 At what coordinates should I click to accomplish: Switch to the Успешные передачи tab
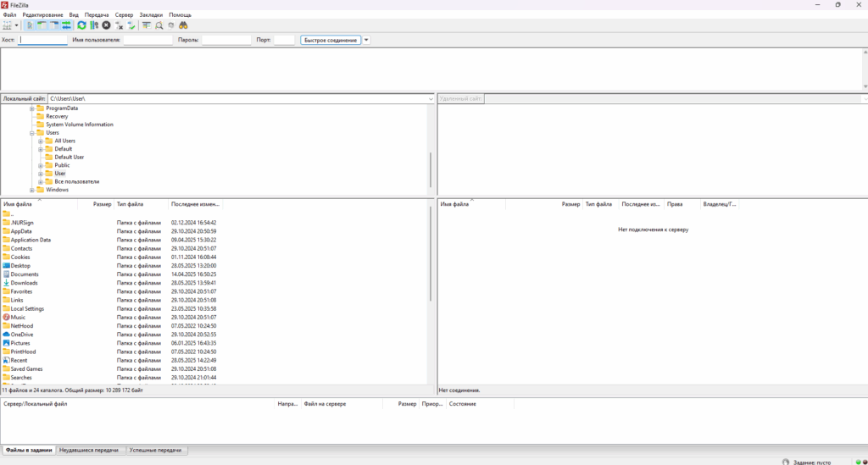157,451
